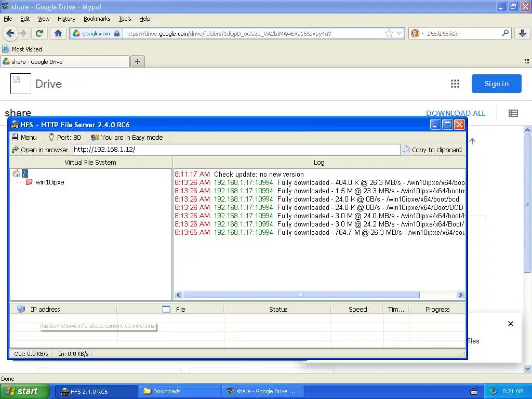Screen dimensions: 532x399
Task: Dismiss the Drive popup with the X
Action: pos(511,324)
